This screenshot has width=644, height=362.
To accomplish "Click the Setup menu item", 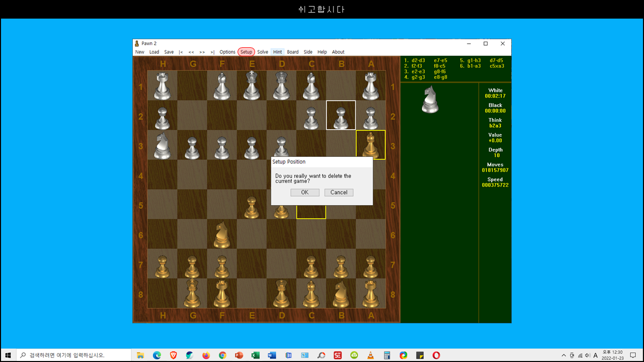I will click(246, 52).
